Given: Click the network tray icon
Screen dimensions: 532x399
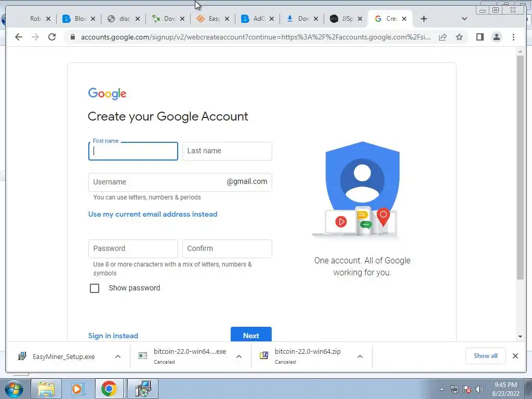Looking at the screenshot, I should point(454,389).
